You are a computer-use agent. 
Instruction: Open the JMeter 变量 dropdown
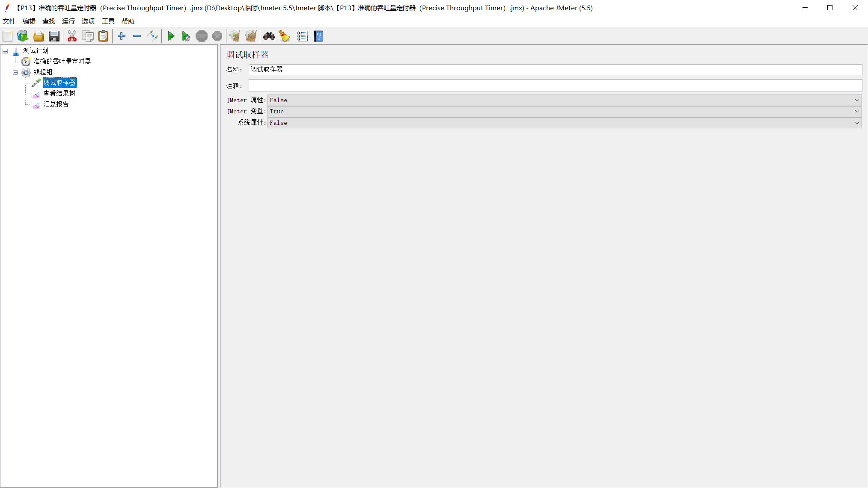coord(565,111)
